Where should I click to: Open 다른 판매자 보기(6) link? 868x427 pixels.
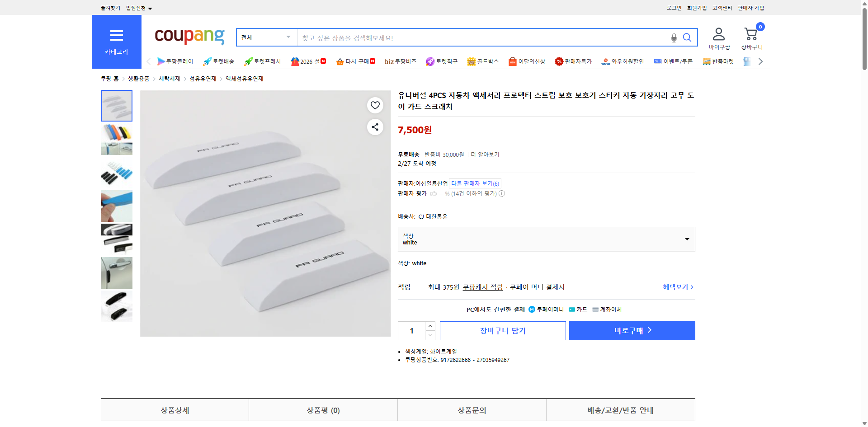click(475, 183)
